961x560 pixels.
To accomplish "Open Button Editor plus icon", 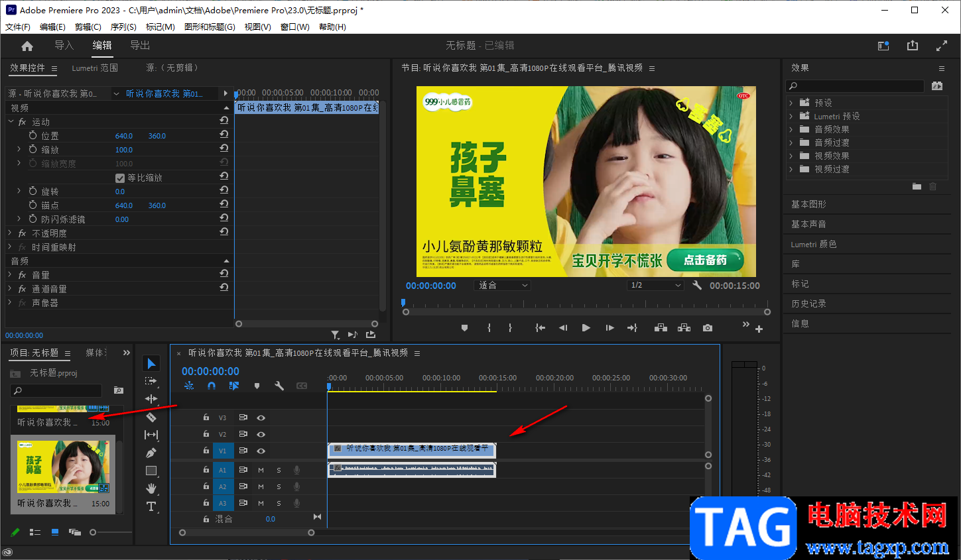I will click(x=759, y=329).
